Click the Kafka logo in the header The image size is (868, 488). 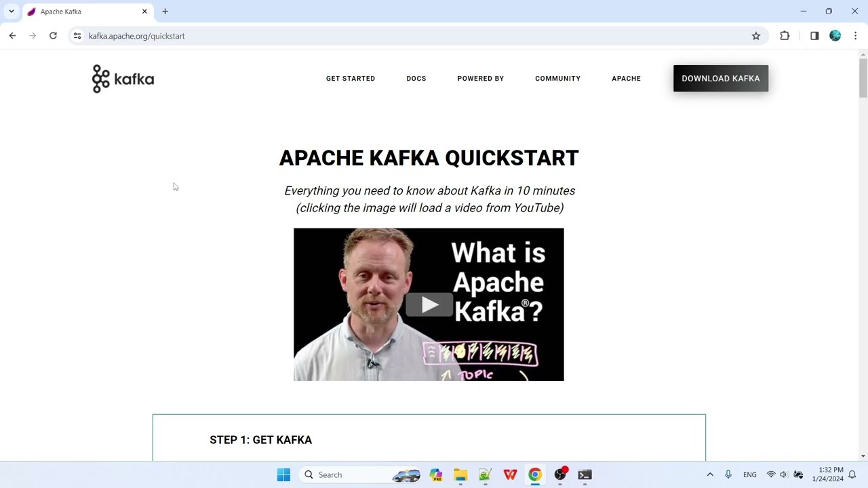click(x=123, y=79)
